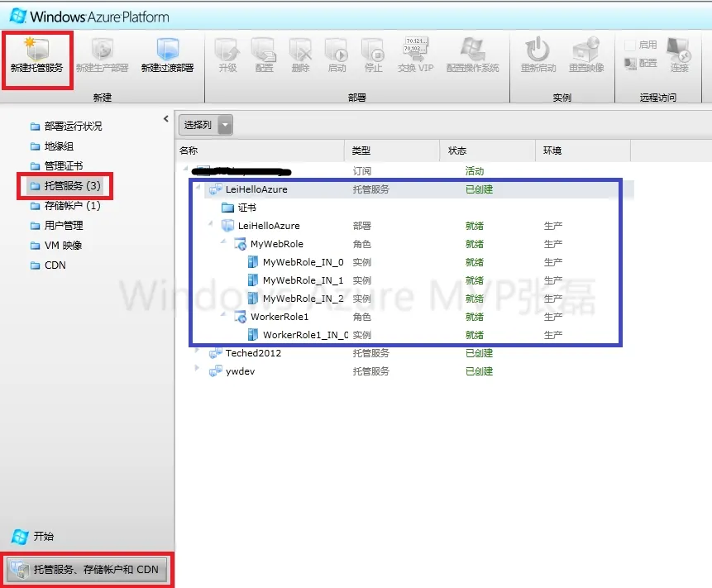Click the 重置映像 instance icon

585,49
